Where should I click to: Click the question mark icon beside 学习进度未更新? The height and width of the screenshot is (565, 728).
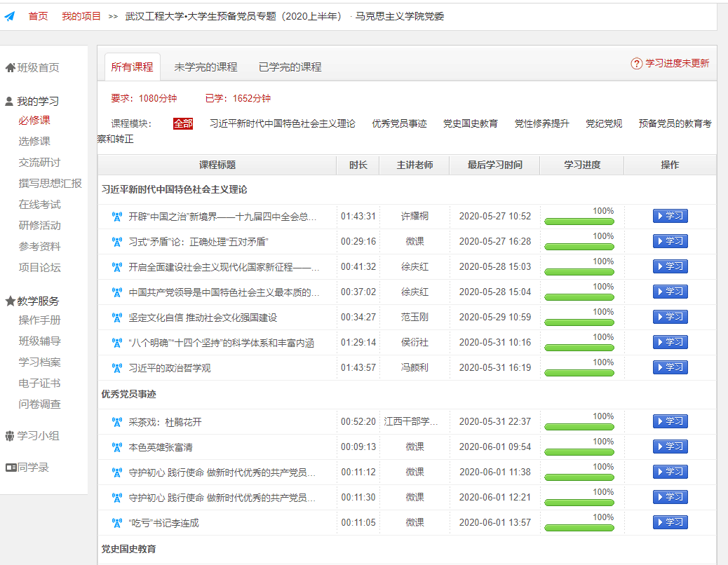click(x=637, y=64)
